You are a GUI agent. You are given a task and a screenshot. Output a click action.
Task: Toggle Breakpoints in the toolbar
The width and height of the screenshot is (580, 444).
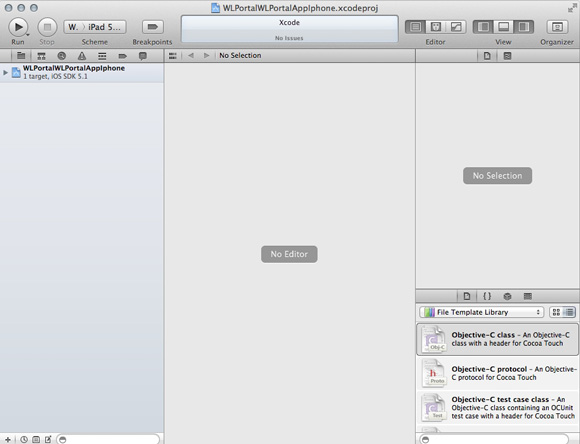click(152, 27)
